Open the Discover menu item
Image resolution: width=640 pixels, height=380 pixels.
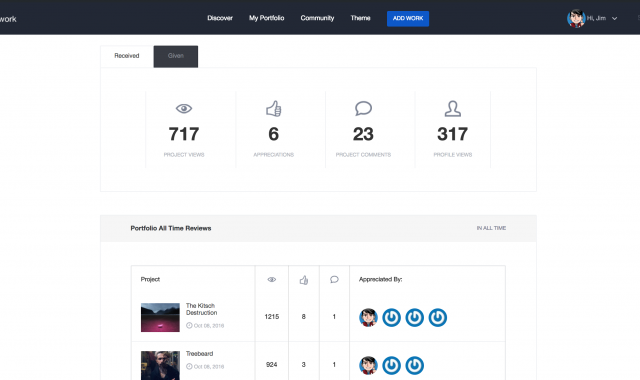click(220, 18)
